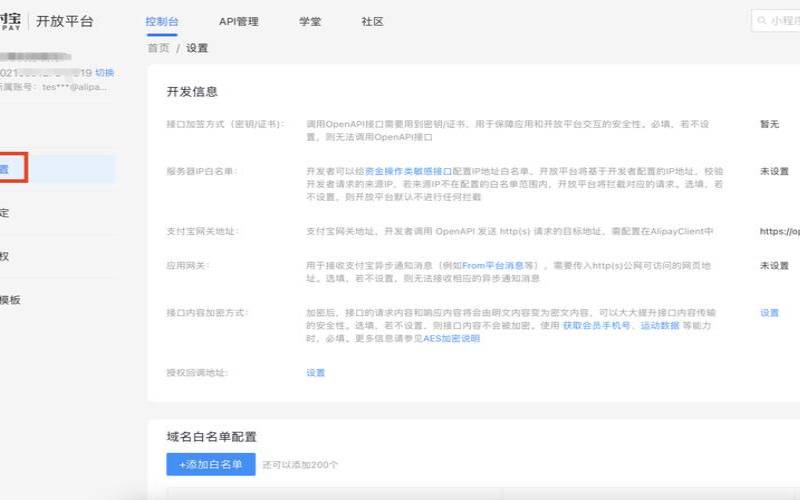
Task: Click the 开发信息 heading
Action: click(x=192, y=92)
